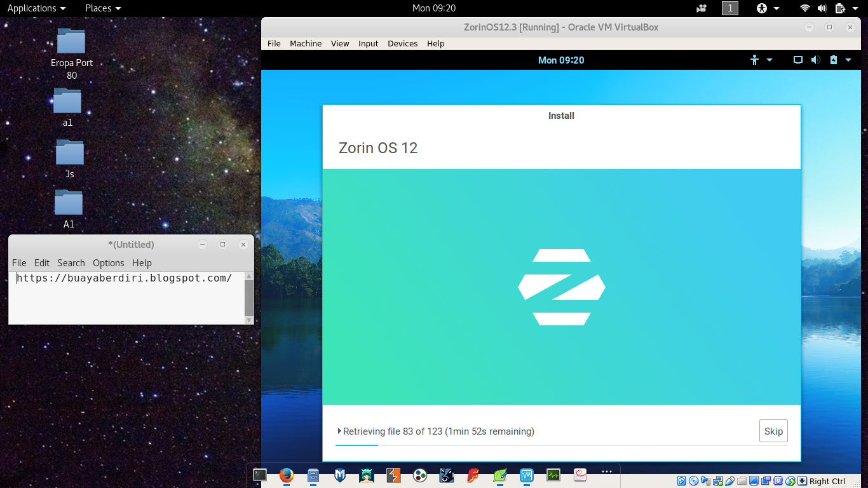This screenshot has height=488, width=868.
Task: Click guest Zorin network display icon
Action: [x=798, y=60]
